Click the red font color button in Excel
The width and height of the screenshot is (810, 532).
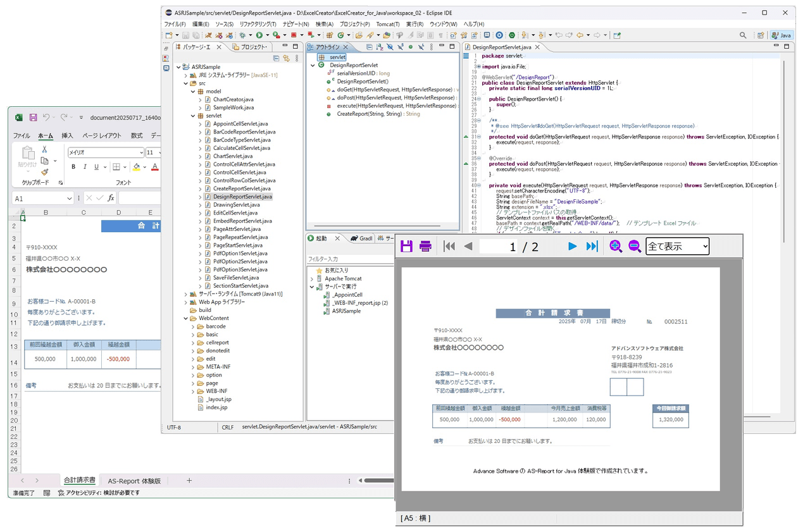pos(154,167)
